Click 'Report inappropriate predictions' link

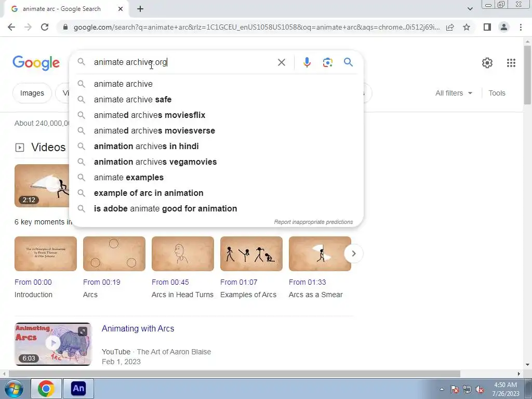(x=313, y=222)
